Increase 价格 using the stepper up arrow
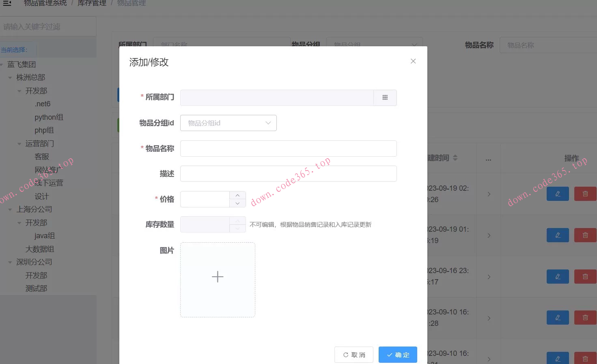This screenshot has height=364, width=597. (237, 195)
